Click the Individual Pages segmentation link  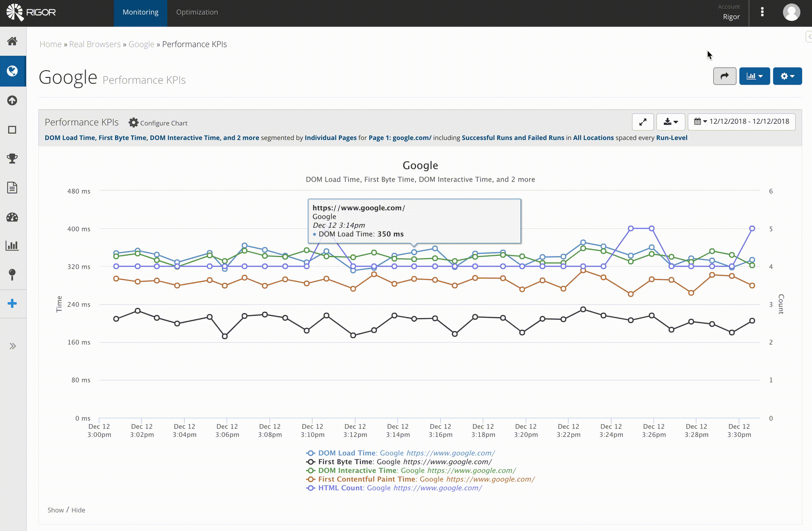330,138
